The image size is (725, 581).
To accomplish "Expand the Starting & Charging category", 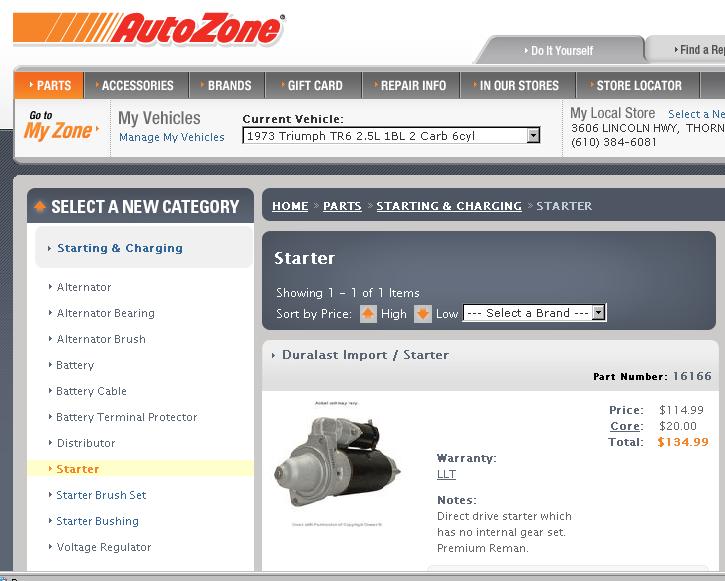I will tap(119, 248).
